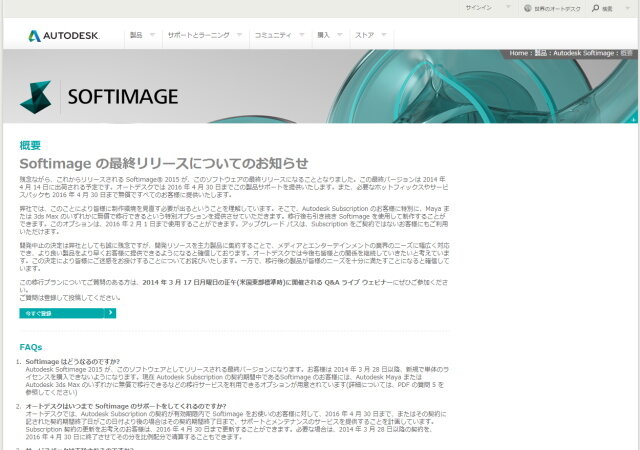
Task: Open the ストア menu
Action: pos(364,35)
